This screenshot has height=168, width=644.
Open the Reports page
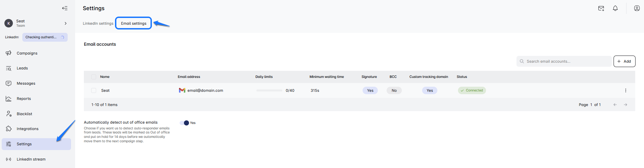24,99
